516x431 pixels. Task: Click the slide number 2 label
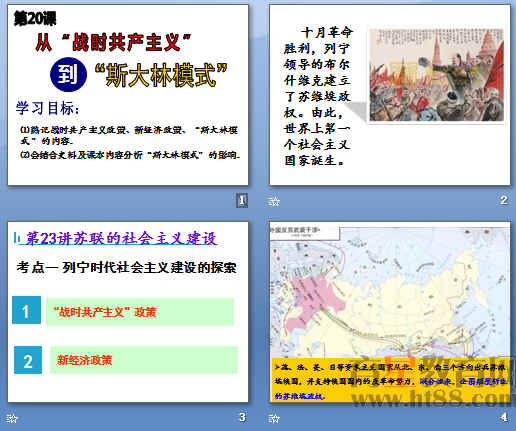coord(504,200)
